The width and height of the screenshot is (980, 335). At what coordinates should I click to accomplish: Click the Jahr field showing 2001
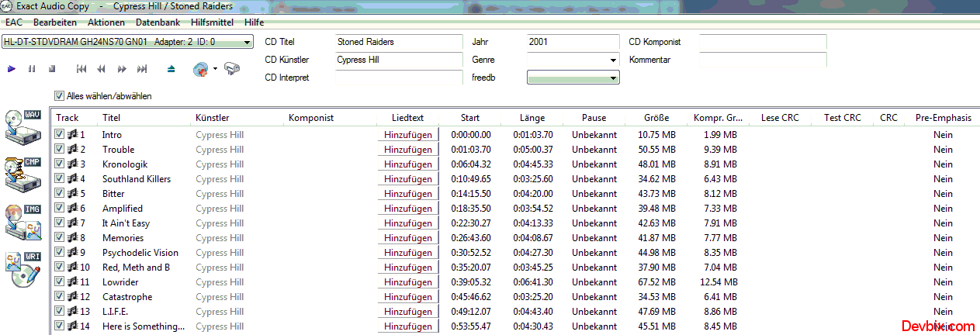pyautogui.click(x=573, y=42)
